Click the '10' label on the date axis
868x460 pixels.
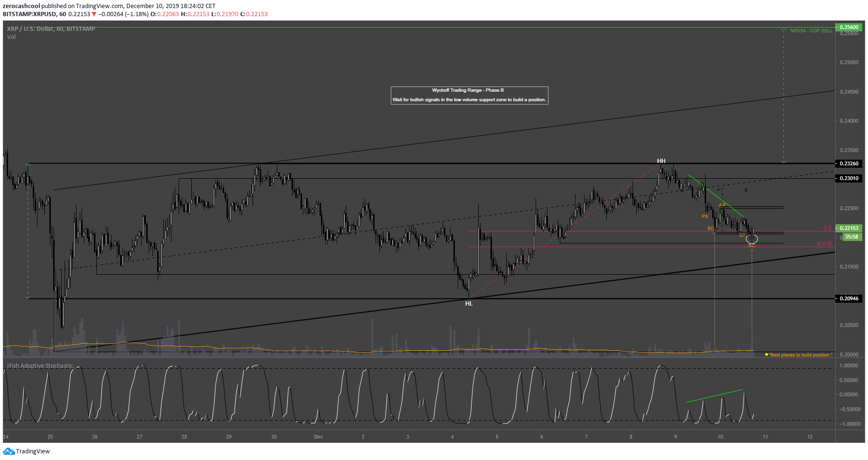pos(720,437)
